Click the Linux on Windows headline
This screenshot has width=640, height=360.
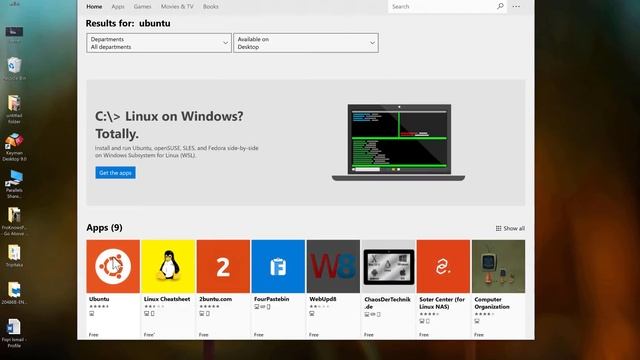coord(169,125)
